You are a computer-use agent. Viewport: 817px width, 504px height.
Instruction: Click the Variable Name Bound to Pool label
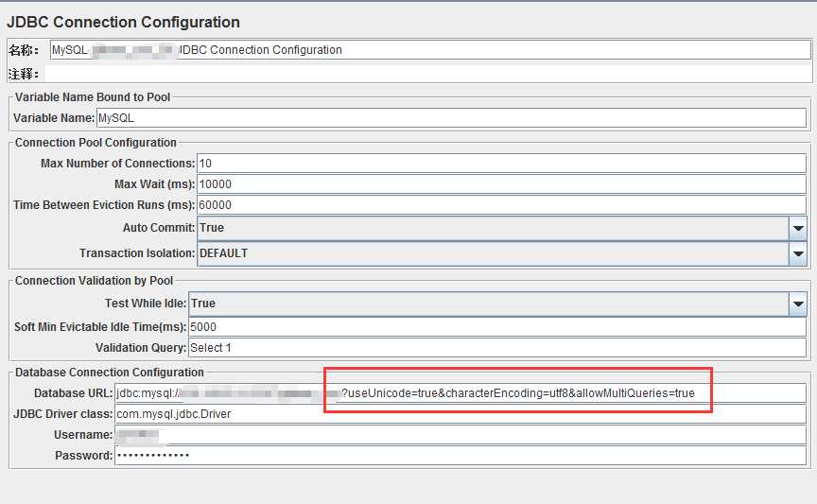click(93, 97)
